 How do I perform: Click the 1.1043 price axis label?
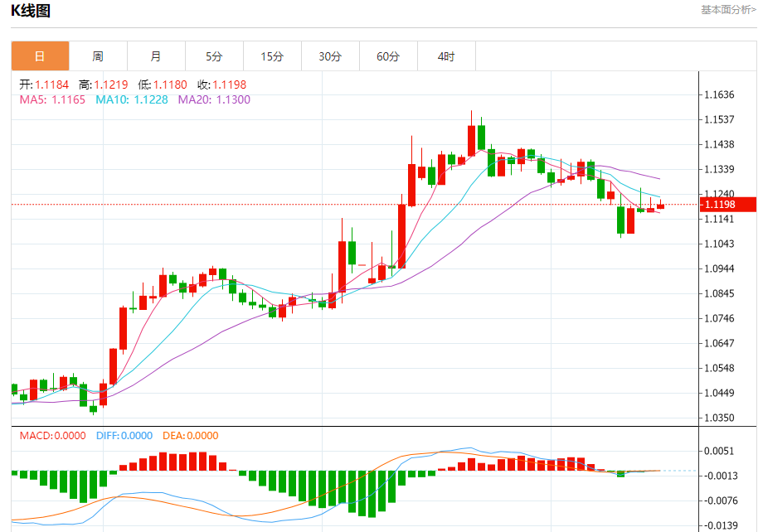coord(719,244)
